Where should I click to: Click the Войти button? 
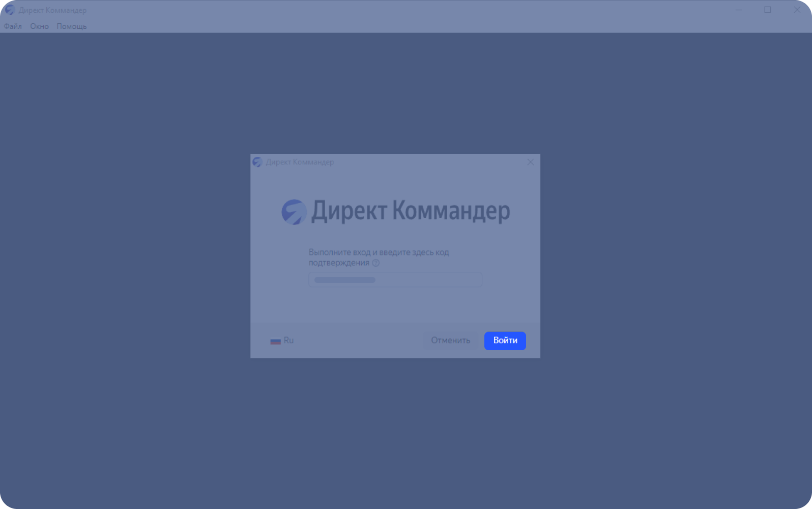[x=505, y=341]
